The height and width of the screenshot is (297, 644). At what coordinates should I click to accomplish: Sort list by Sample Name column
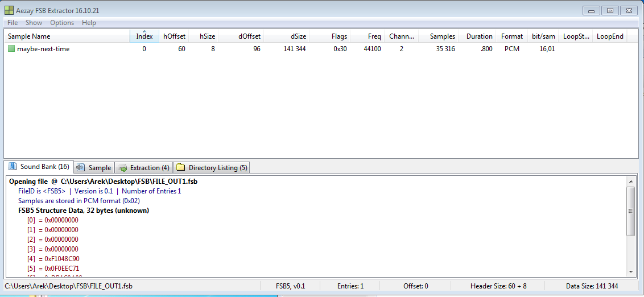pos(67,36)
